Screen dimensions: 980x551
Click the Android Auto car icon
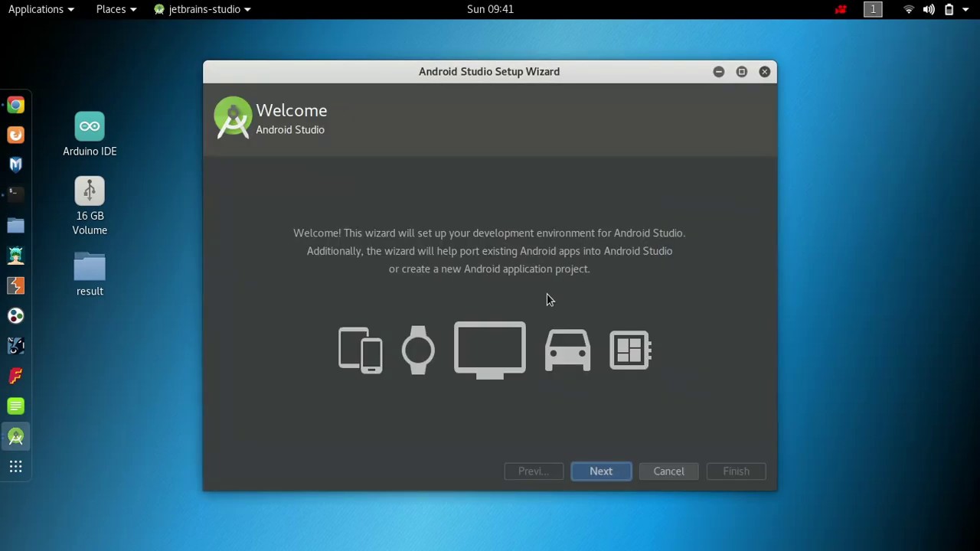567,350
